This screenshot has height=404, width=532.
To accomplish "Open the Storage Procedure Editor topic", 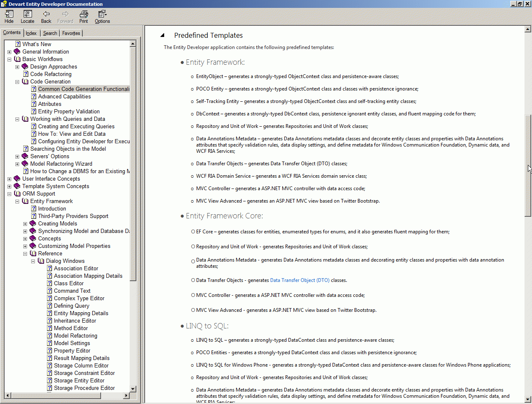I will click(x=84, y=388).
